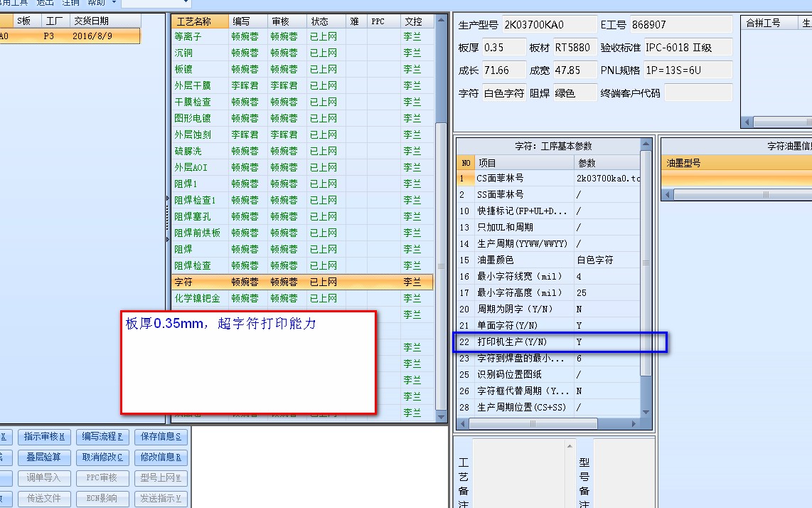This screenshot has height=508, width=812.
Task: Click the 成长 field 71.66
Action: (504, 70)
